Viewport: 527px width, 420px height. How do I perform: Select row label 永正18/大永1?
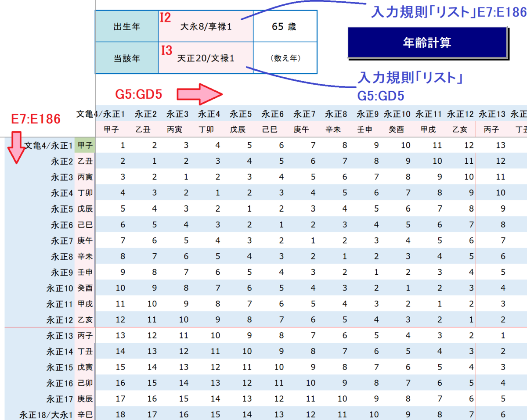click(46, 415)
